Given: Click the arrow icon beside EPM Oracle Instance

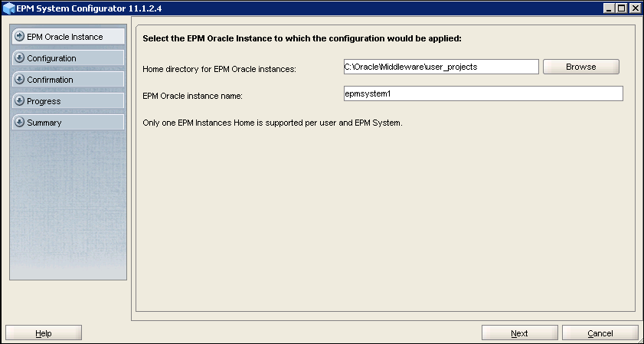Looking at the screenshot, I should 20,37.
